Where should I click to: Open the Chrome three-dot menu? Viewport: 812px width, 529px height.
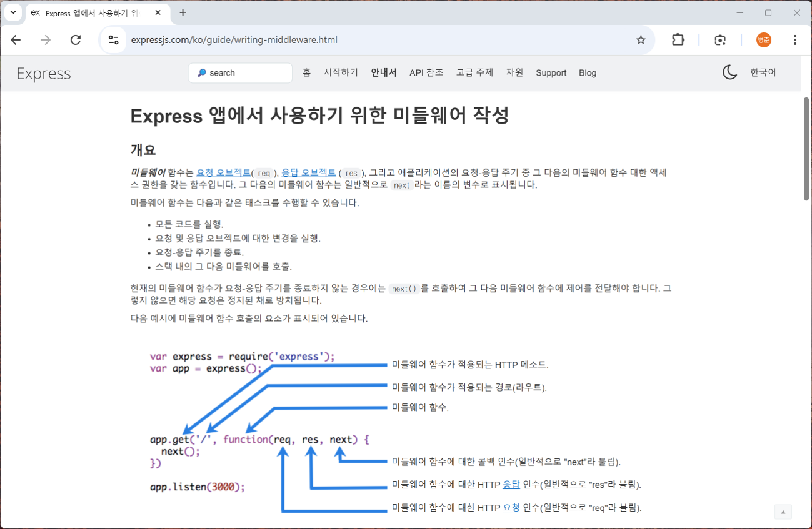click(794, 40)
